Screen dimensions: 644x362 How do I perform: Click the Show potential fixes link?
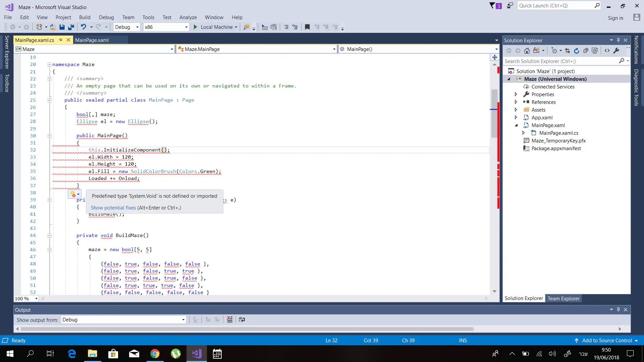click(113, 208)
